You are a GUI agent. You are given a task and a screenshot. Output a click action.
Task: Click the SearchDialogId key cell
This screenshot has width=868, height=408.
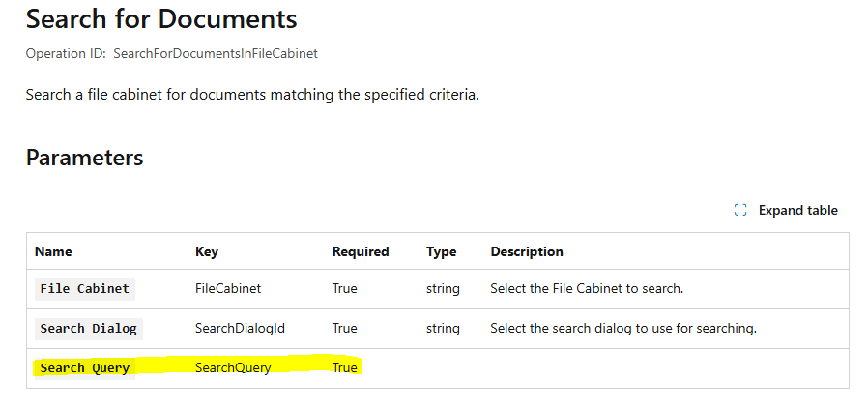tap(240, 328)
